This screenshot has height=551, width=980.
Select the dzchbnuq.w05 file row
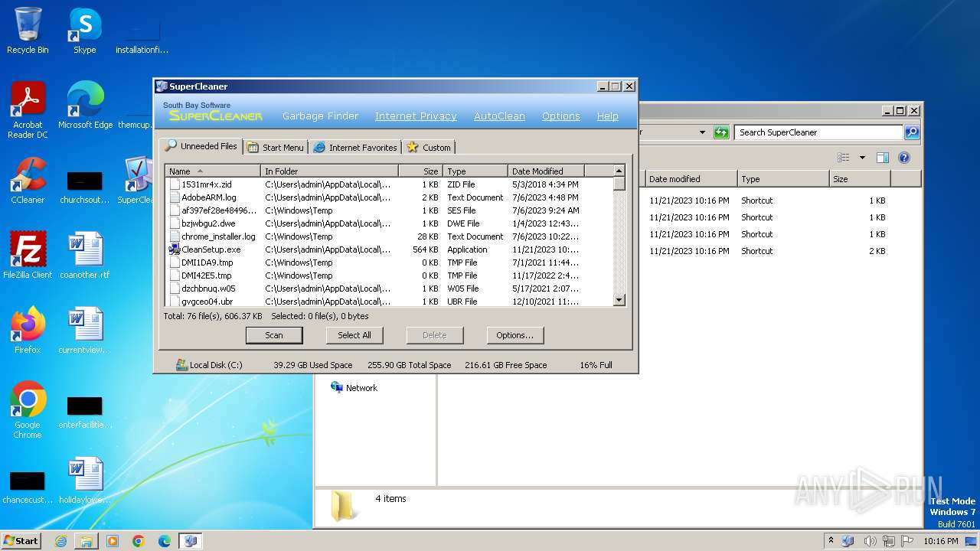[389, 289]
